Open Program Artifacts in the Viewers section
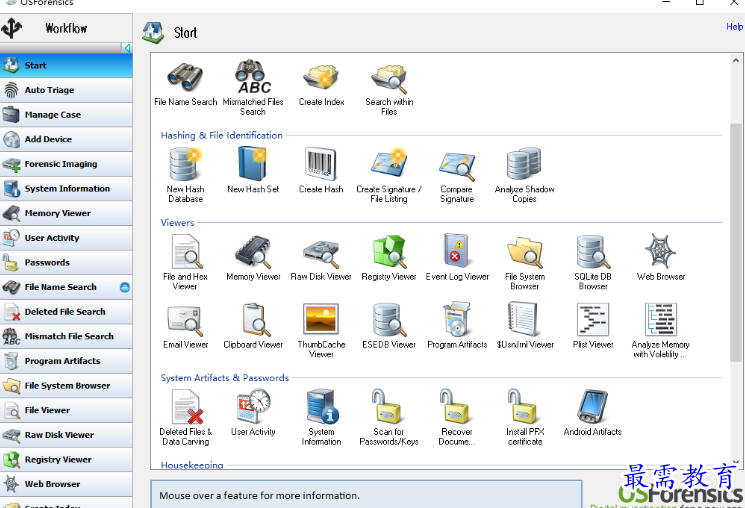The image size is (745, 508). pos(457,319)
